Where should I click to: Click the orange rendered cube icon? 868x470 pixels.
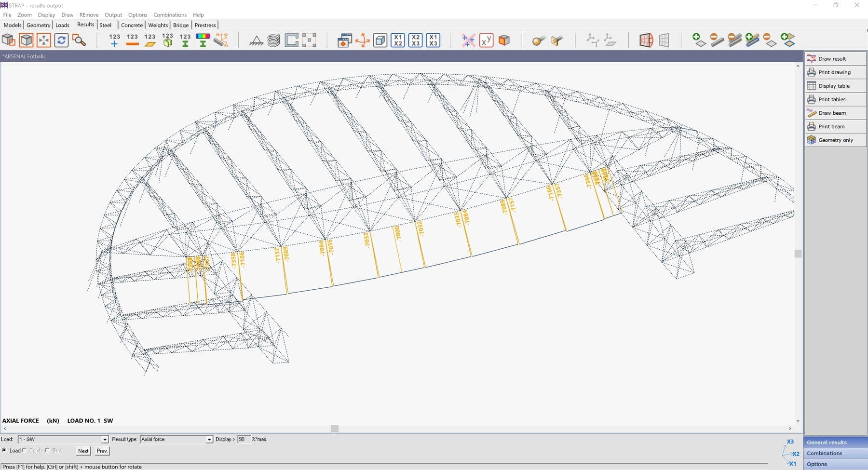pyautogui.click(x=504, y=40)
